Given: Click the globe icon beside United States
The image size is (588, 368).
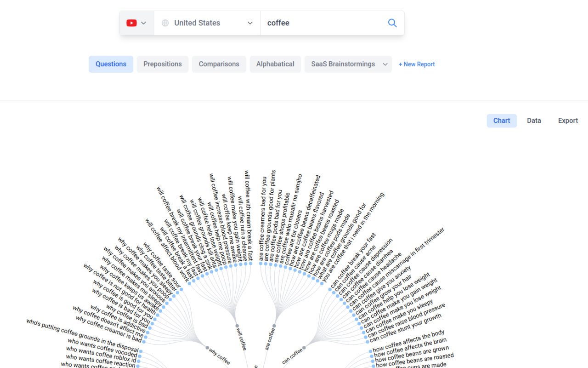Looking at the screenshot, I should tap(165, 23).
